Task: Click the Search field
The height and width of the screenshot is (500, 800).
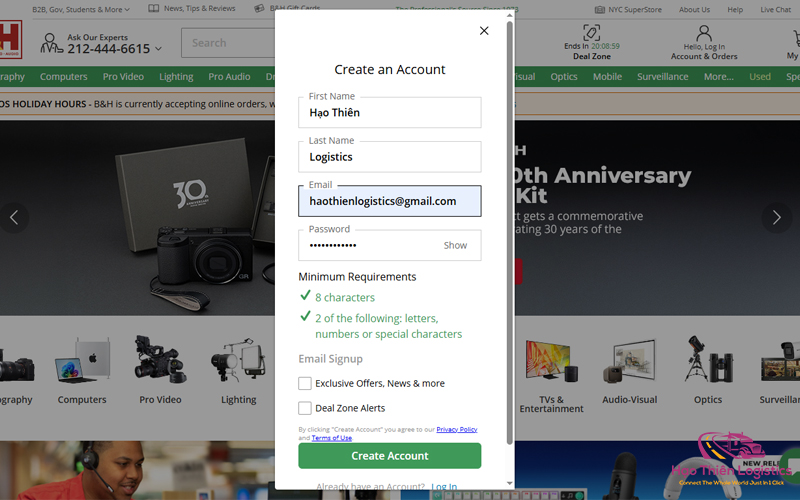Action: (228, 43)
